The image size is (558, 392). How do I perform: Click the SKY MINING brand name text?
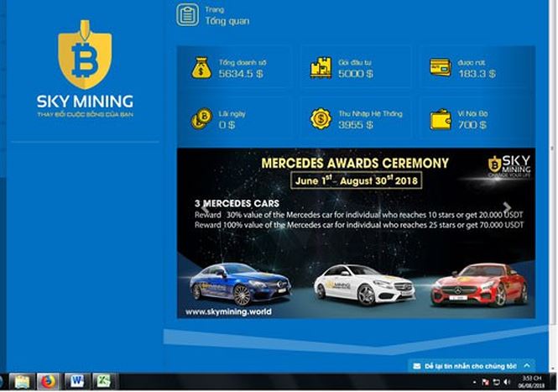pyautogui.click(x=85, y=102)
